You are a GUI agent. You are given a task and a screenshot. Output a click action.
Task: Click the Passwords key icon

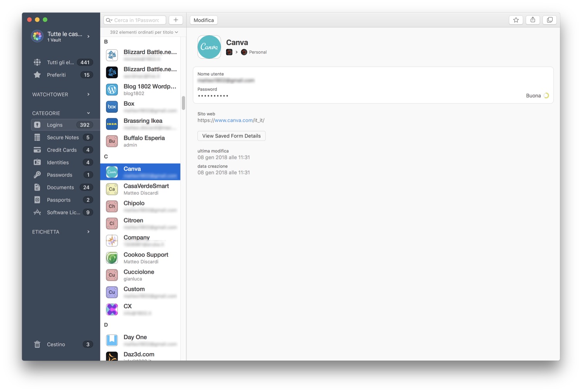coord(37,175)
